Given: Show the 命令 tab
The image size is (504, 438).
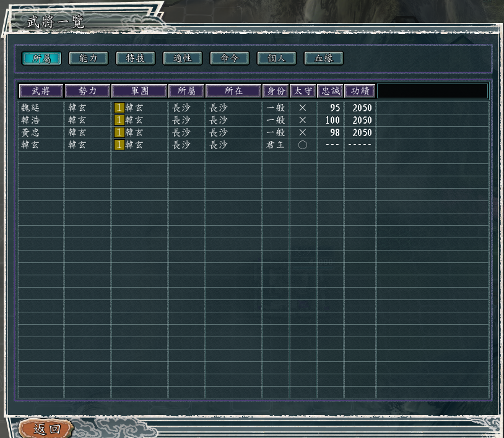Looking at the screenshot, I should click(230, 58).
